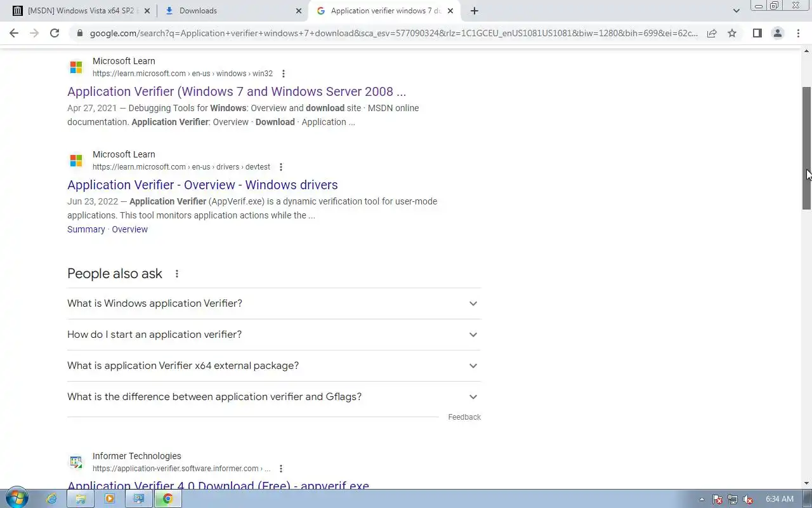Bookmark this page with star icon
Viewport: 812px width, 508px height.
[x=732, y=33]
